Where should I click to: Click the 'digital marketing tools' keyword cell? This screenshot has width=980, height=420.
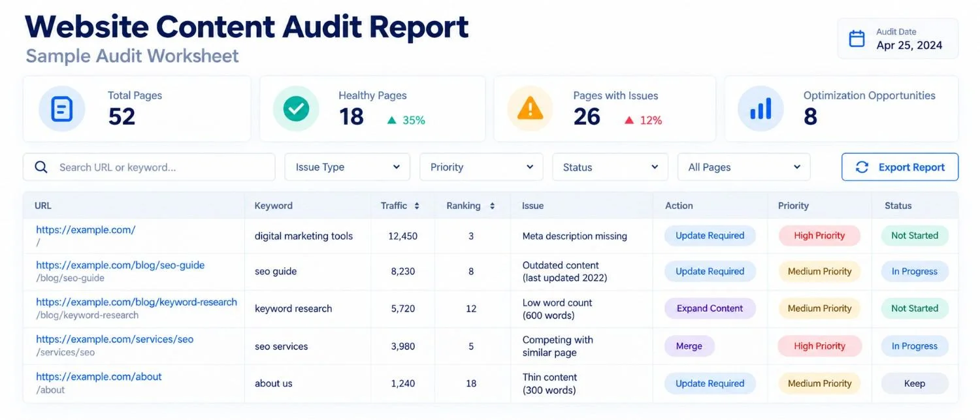pos(304,236)
